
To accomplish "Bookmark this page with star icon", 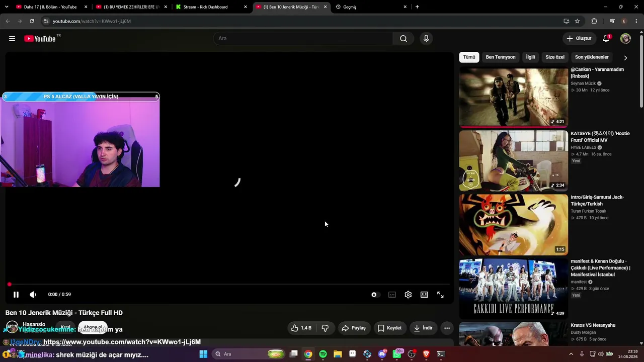I will 577,21.
